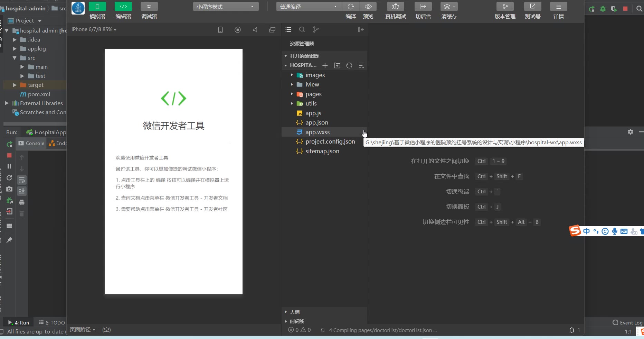The height and width of the screenshot is (339, 644).
Task: Toggle the editor (编辑器) panel
Action: pyautogui.click(x=123, y=7)
